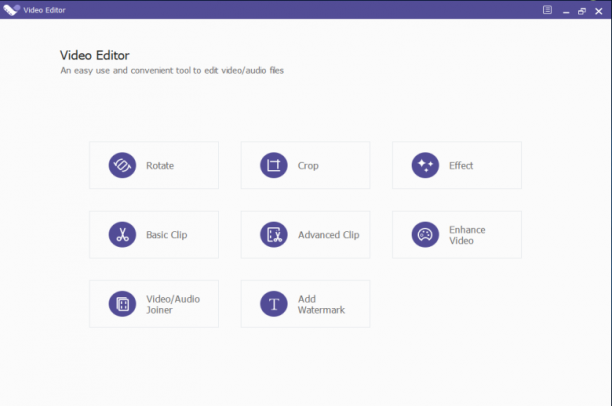Click the Video Editor heading text
The width and height of the screenshot is (612, 406).
[94, 55]
